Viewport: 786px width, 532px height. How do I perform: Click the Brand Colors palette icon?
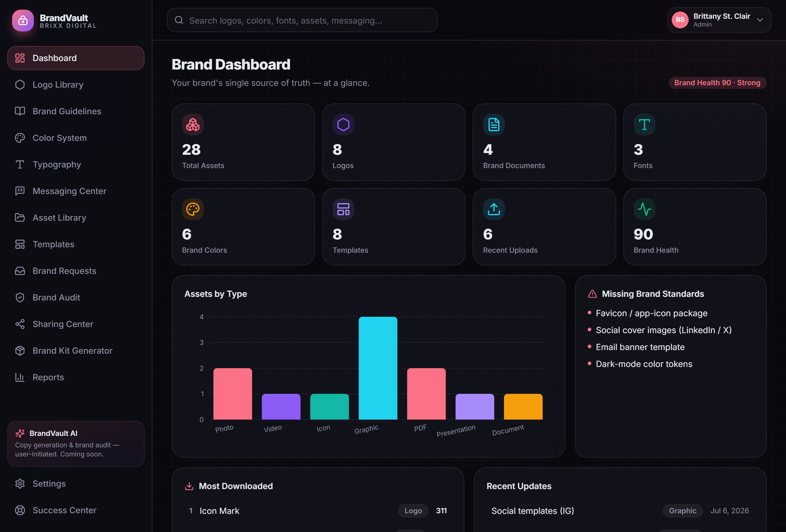pyautogui.click(x=193, y=209)
